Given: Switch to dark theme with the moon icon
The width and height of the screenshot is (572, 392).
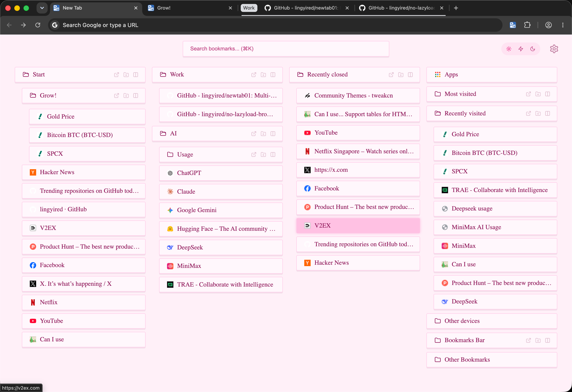Looking at the screenshot, I should click(533, 49).
